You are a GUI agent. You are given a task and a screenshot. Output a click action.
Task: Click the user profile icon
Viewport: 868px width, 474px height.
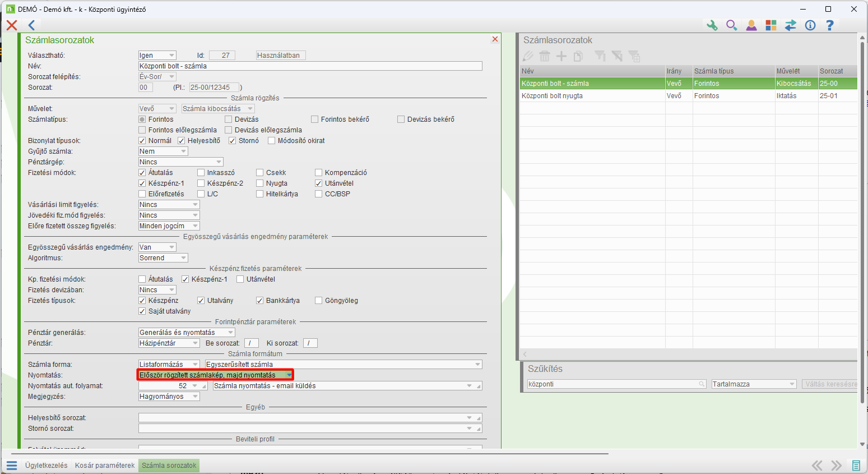click(x=751, y=25)
